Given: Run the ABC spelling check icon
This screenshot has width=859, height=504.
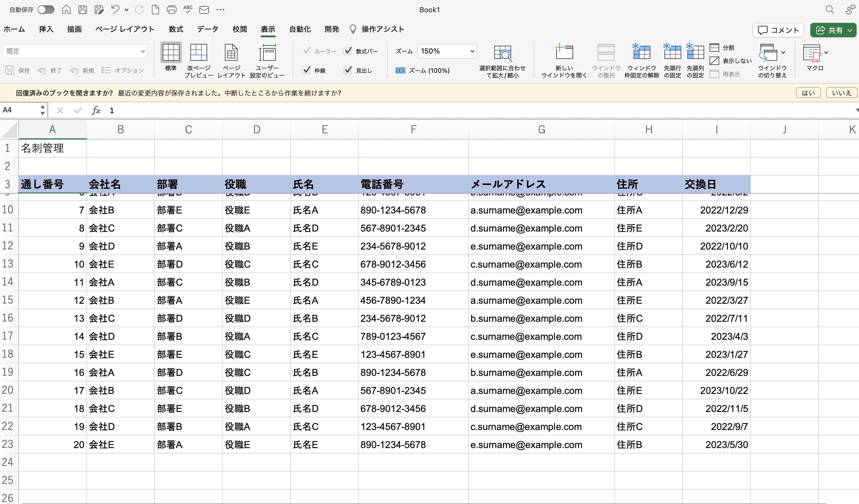Looking at the screenshot, I should [x=188, y=10].
